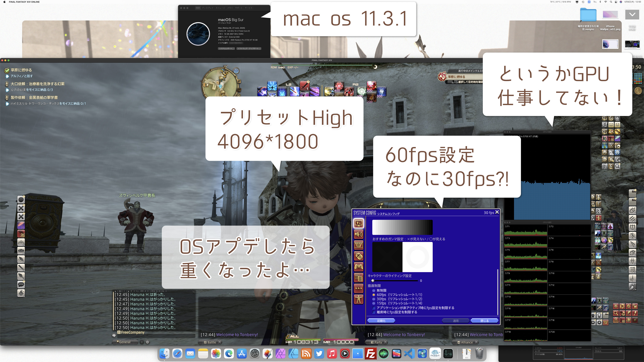Close System Config with the X icon
The width and height of the screenshot is (644, 362).
click(497, 212)
